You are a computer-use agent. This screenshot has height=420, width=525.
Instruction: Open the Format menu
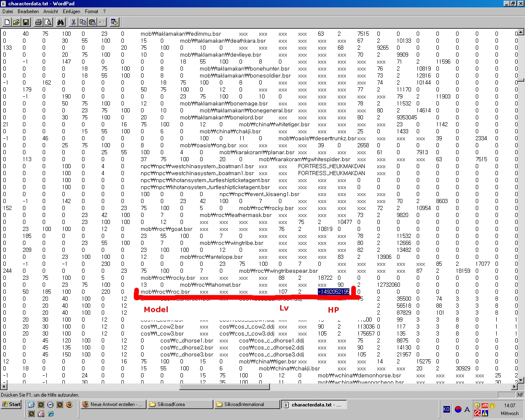pyautogui.click(x=91, y=11)
